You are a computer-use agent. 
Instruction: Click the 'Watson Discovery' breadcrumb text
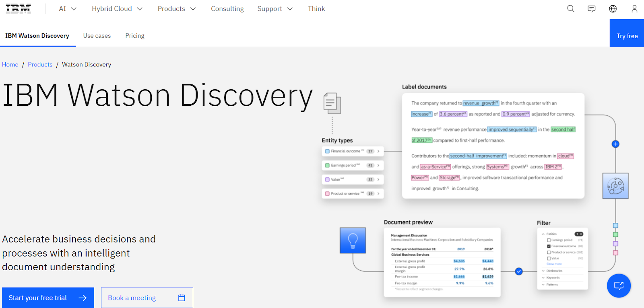click(x=87, y=64)
